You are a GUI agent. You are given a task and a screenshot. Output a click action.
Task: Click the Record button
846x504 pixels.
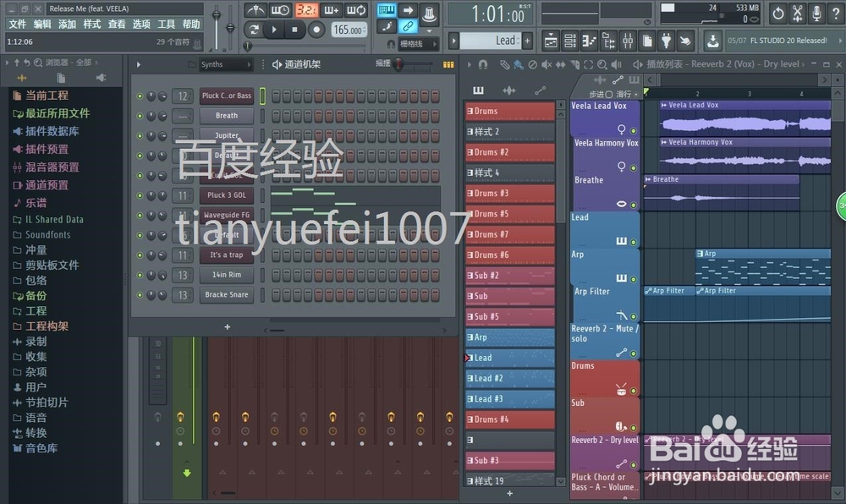tap(316, 29)
